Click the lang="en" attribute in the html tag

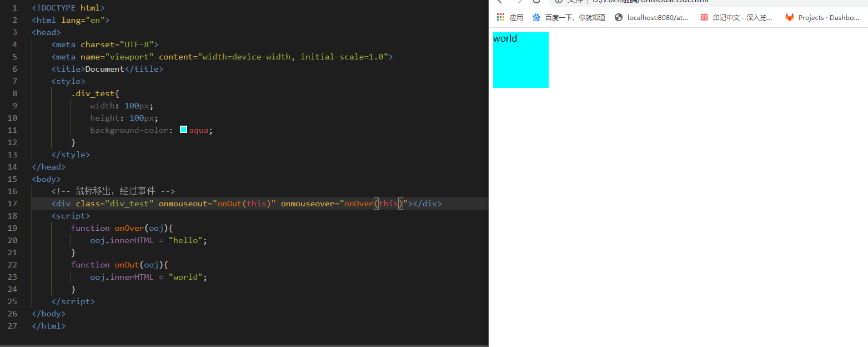[83, 20]
